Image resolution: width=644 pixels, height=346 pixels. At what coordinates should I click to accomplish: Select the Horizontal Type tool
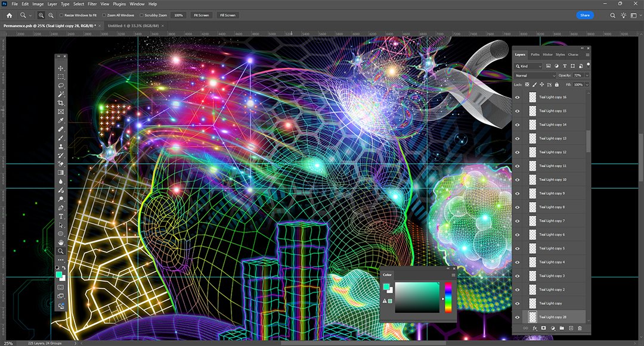pyautogui.click(x=61, y=216)
